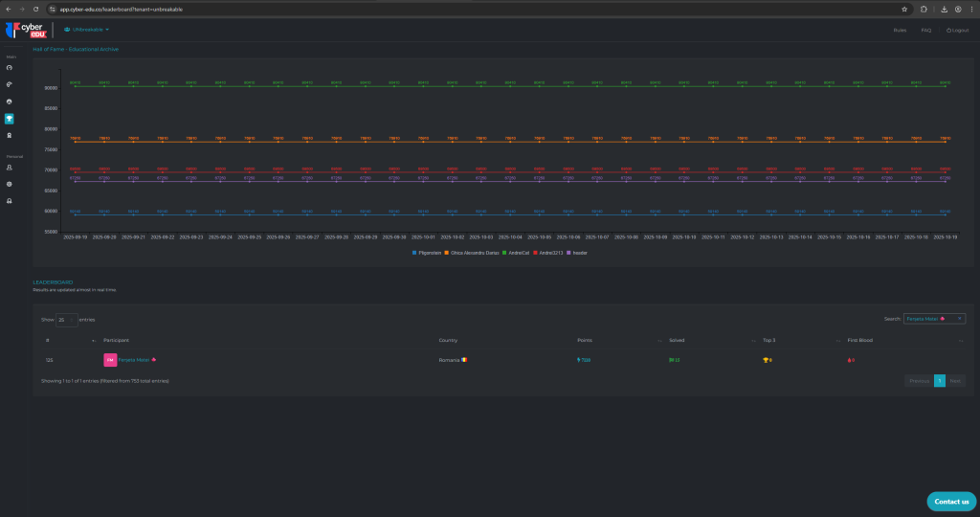Open the browser downloads icon
The height and width of the screenshot is (517, 980).
944,9
